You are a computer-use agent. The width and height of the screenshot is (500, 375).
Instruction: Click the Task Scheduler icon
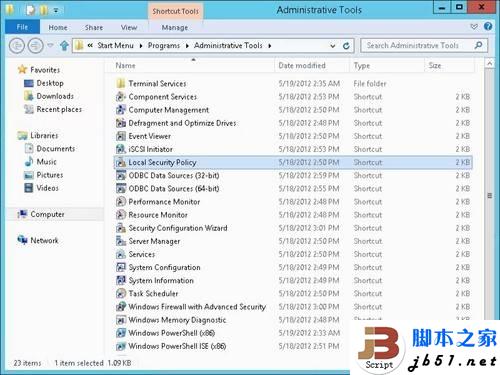tap(121, 294)
